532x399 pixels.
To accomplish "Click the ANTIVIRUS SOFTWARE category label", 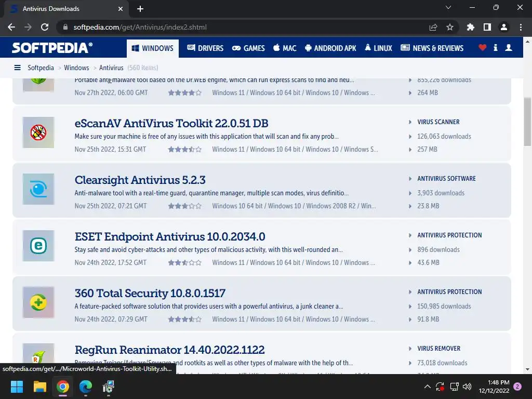I will [x=446, y=179].
